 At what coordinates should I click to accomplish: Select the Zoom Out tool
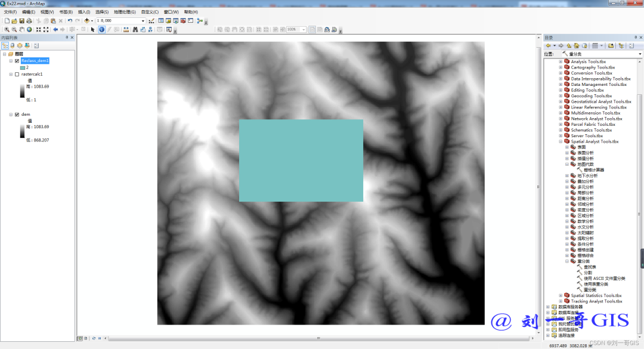click(14, 30)
